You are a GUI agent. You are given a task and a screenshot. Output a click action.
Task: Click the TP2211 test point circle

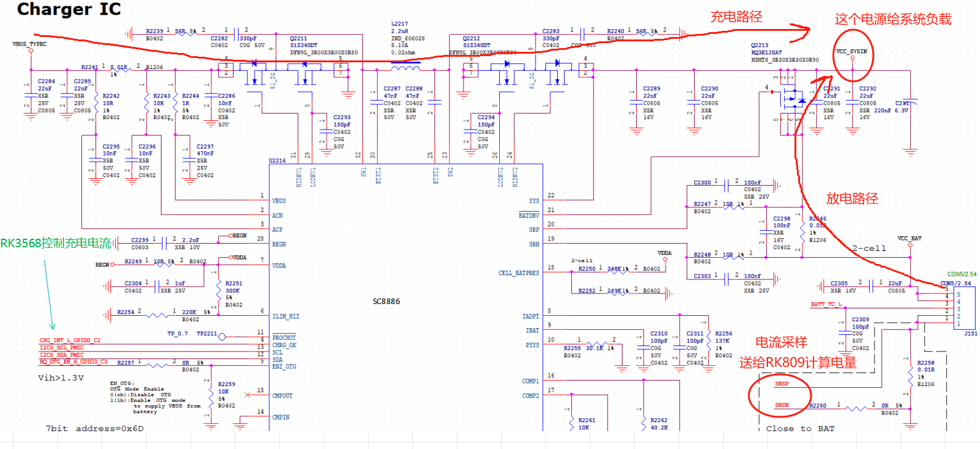[222, 336]
